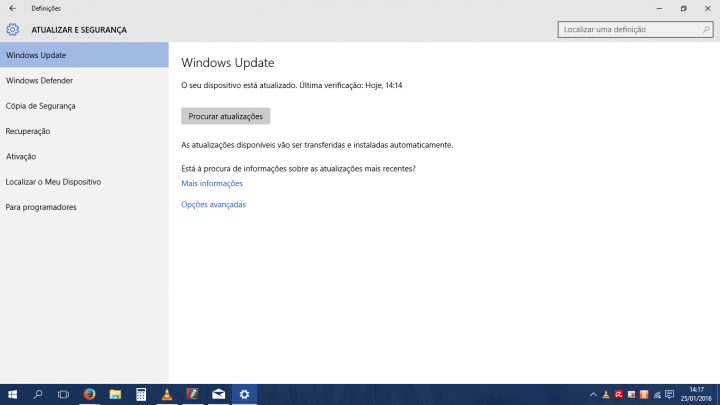Open the Mail app on the taskbar
This screenshot has width=720, height=405.
[219, 394]
